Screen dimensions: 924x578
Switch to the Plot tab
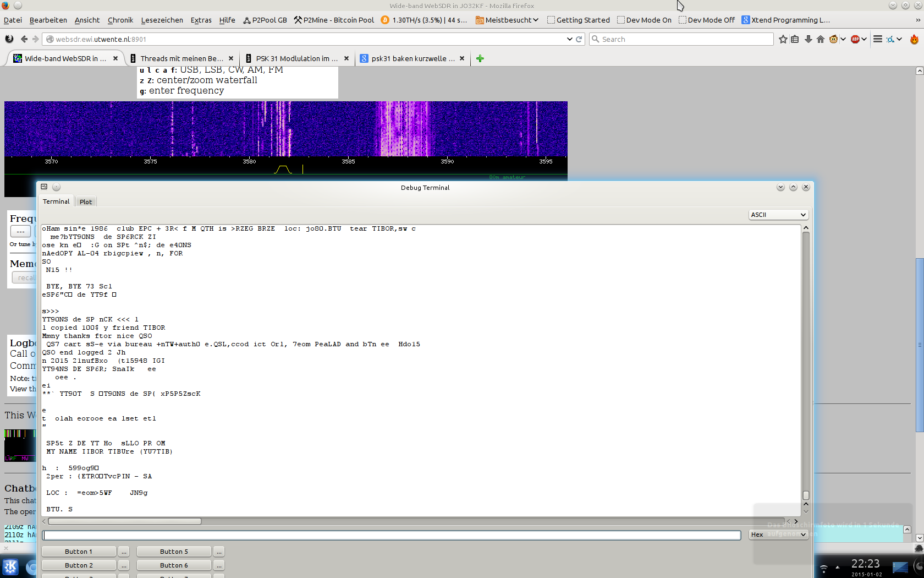pos(86,202)
